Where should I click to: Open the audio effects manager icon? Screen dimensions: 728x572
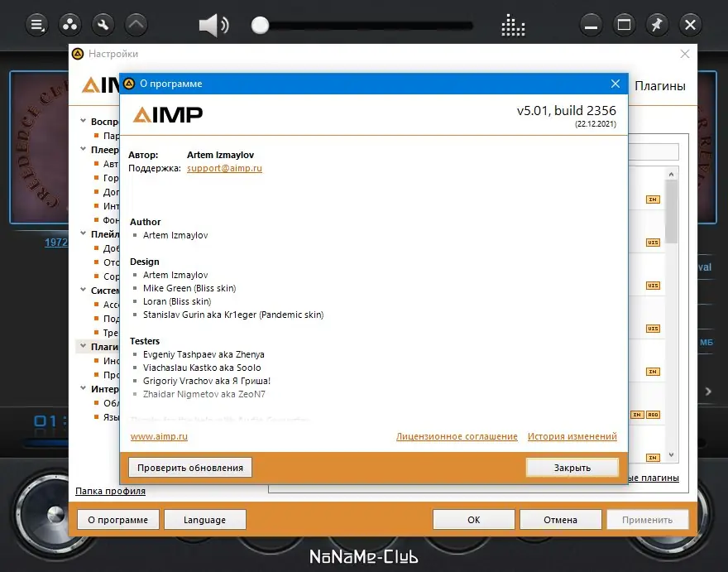pos(69,25)
